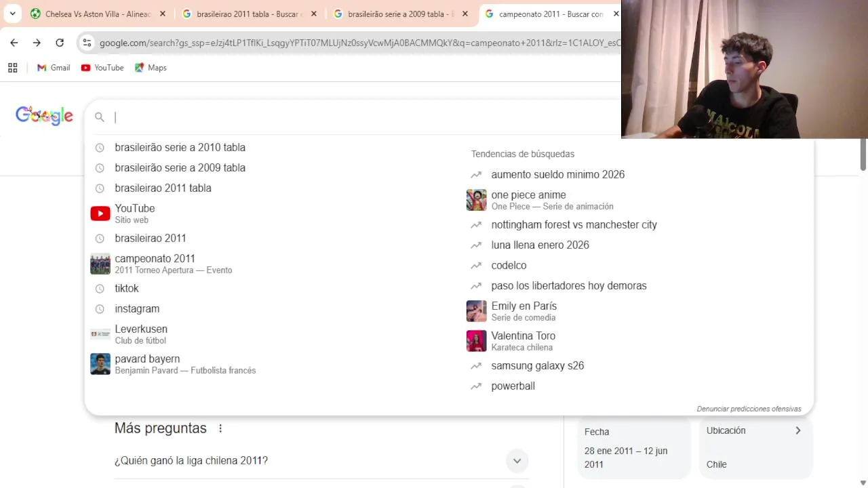The width and height of the screenshot is (868, 488).
Task: Select the campeonato 2011 browser tab
Action: point(549,14)
